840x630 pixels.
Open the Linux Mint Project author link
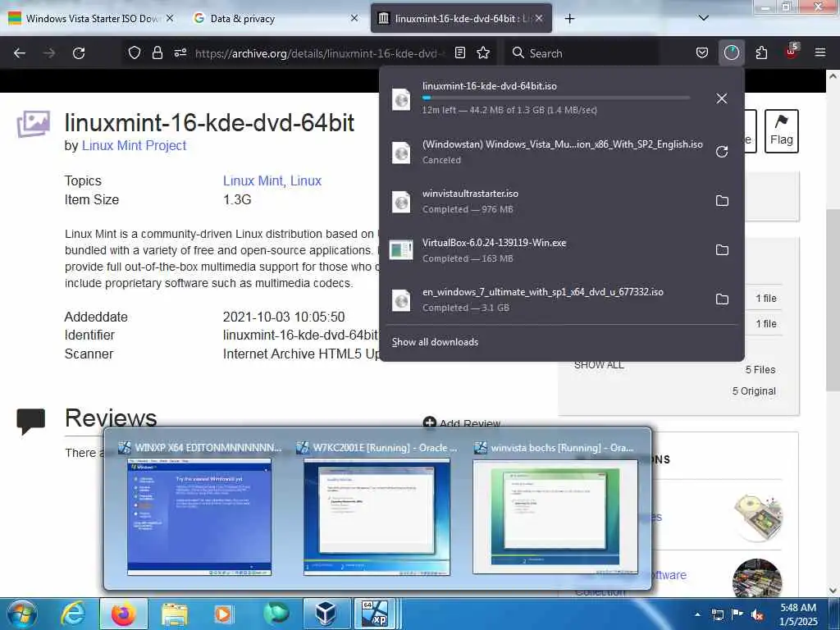(134, 146)
